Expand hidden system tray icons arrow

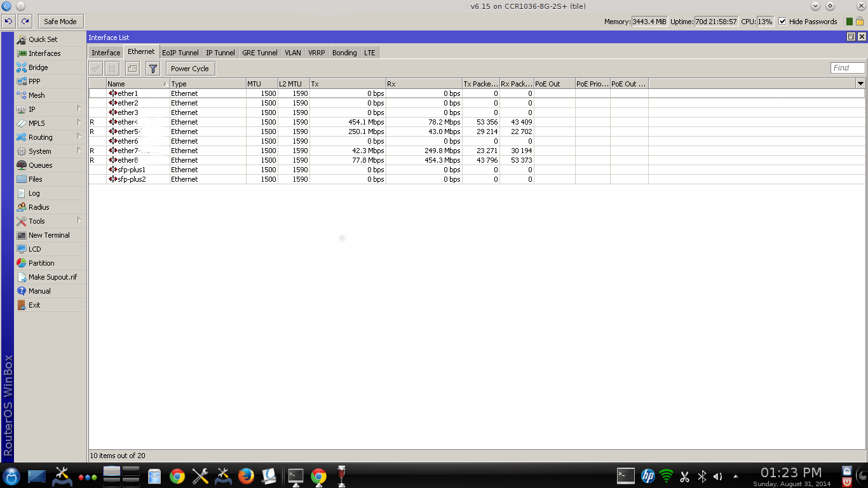[x=736, y=477]
